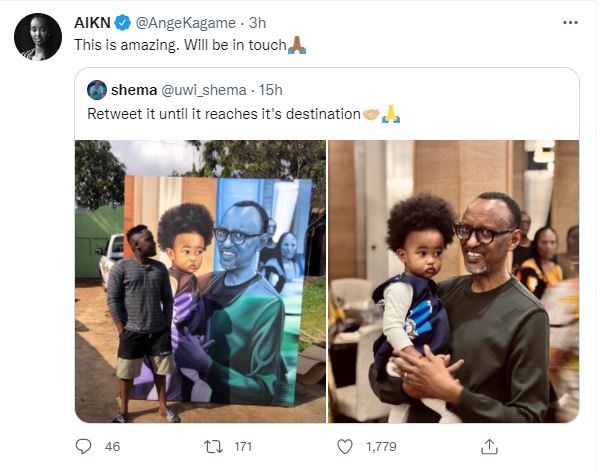Visit the @AngeKagame handle link
The width and height of the screenshot is (601, 468).
pyautogui.click(x=182, y=22)
